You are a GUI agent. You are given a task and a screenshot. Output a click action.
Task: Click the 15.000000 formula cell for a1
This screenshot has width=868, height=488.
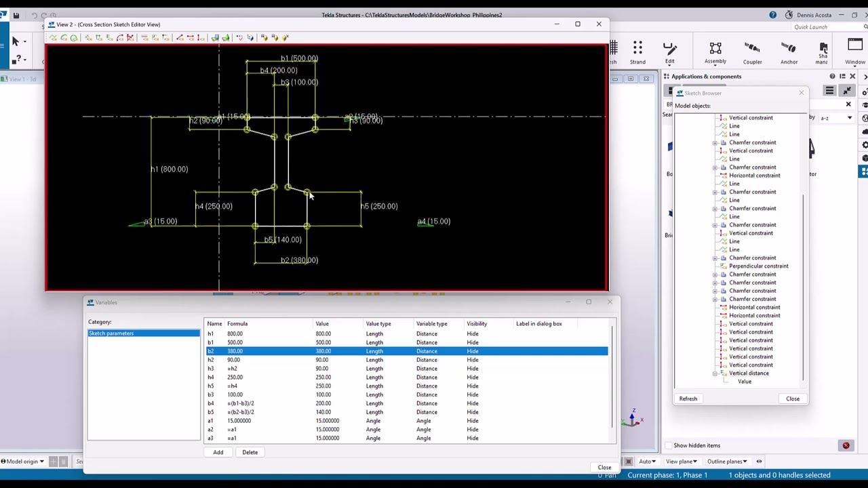point(239,421)
